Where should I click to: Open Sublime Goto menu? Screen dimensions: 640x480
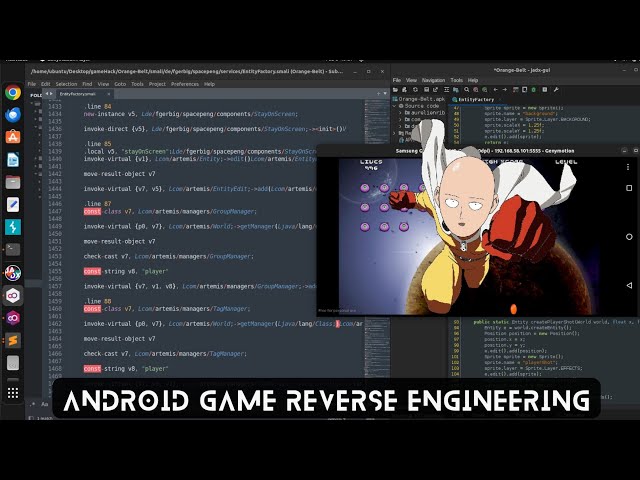[120, 84]
